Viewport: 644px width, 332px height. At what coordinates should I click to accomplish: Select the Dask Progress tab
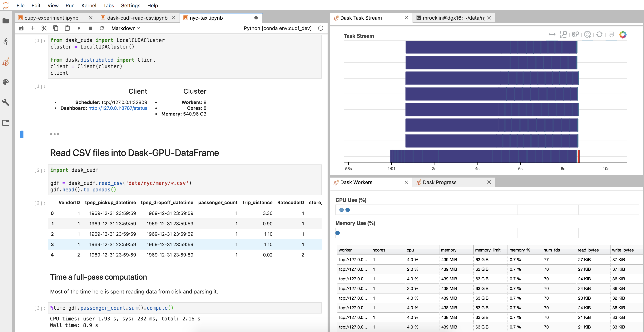[x=440, y=182]
